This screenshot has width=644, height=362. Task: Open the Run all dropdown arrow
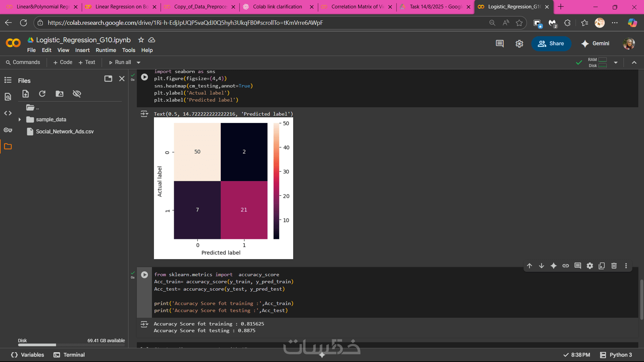(139, 63)
